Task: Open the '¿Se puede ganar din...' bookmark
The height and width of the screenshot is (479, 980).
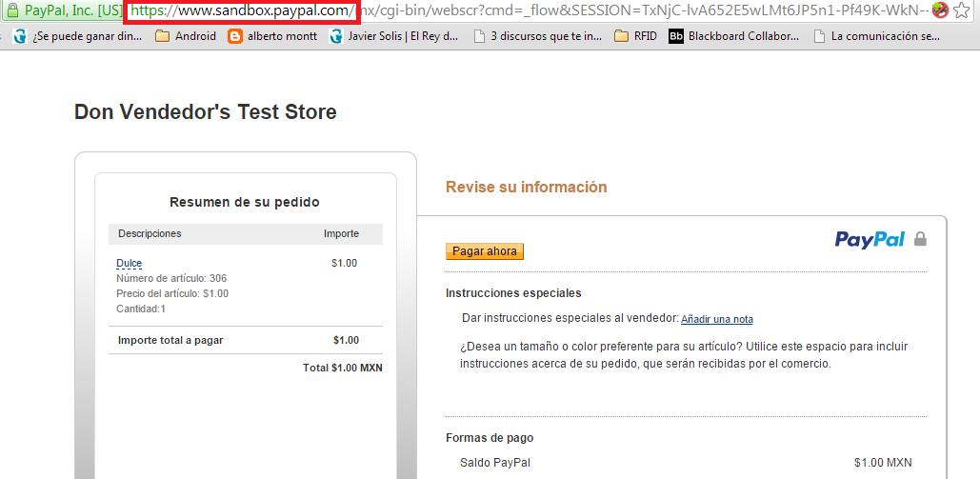Action: tap(77, 36)
